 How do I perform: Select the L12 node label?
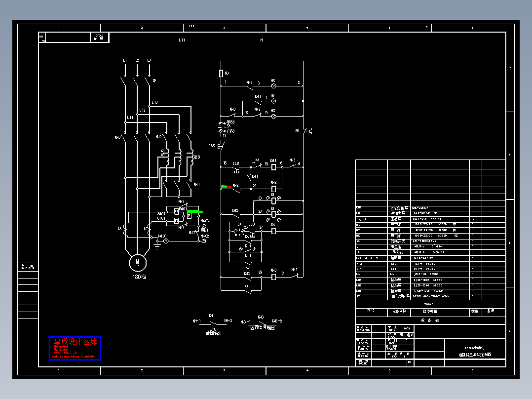(x=142, y=110)
